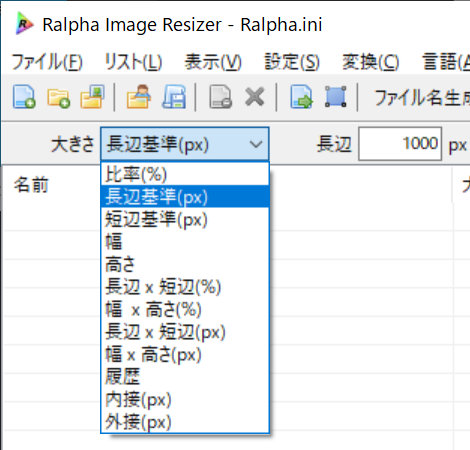Click the ファイル名生成 toolbar button
The width and height of the screenshot is (470, 450).
pyautogui.click(x=422, y=98)
